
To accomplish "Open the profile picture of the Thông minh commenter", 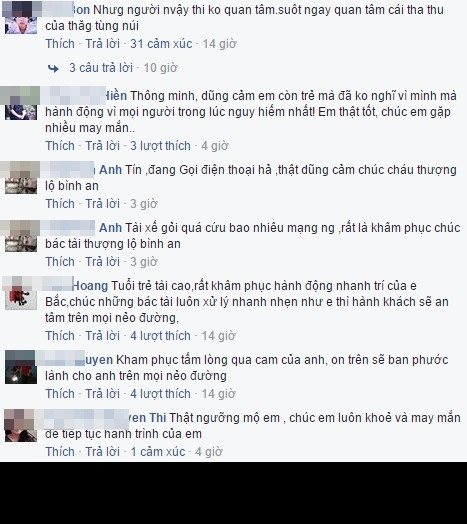I will 21,104.
